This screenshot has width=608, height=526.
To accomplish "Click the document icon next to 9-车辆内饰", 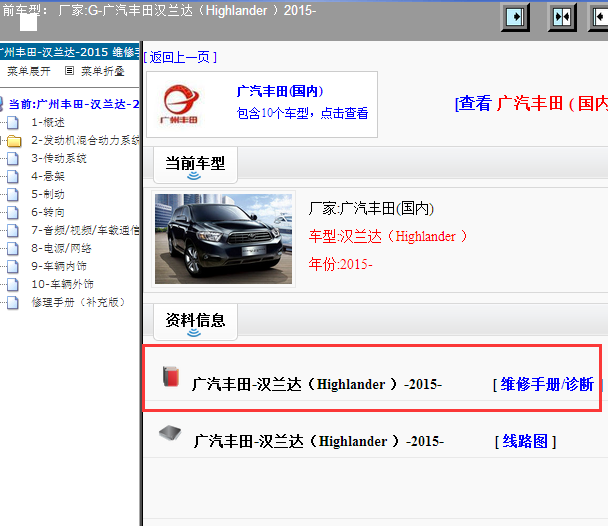I will point(13,266).
